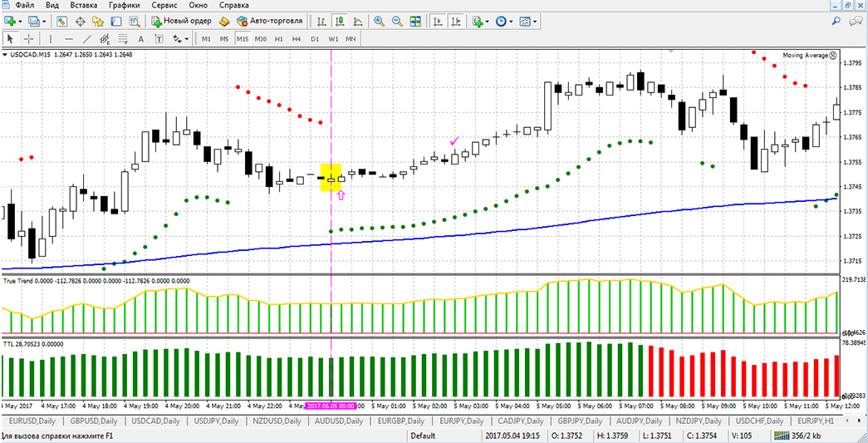
Task: Toggle the active M15 timeframe button
Action: tap(243, 39)
